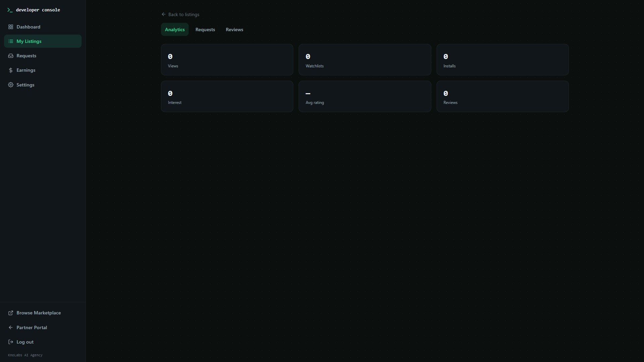The width and height of the screenshot is (644, 362).
Task: Select the Watchlists stat card
Action: point(365,60)
